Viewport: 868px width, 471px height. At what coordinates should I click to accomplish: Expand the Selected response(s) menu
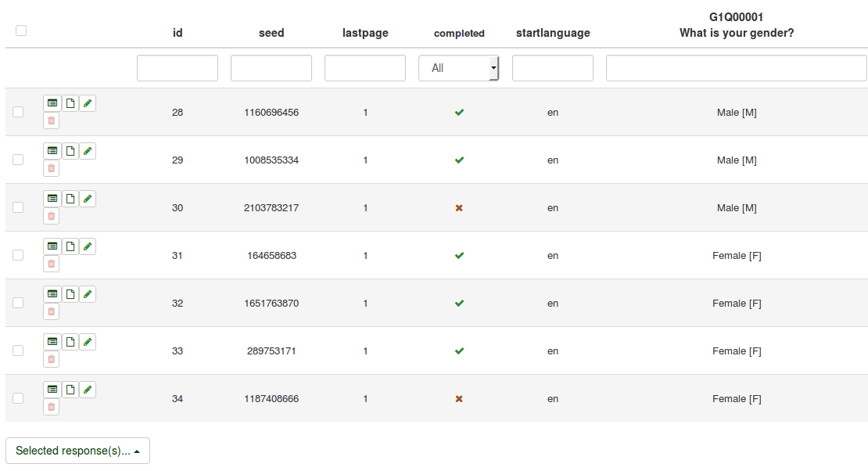[x=77, y=451]
